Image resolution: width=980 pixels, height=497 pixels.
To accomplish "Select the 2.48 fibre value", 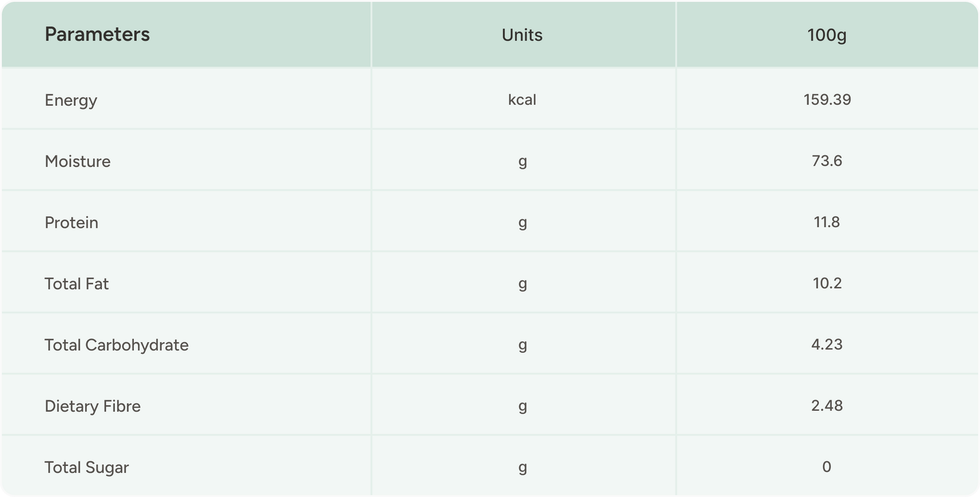I will pyautogui.click(x=826, y=405).
